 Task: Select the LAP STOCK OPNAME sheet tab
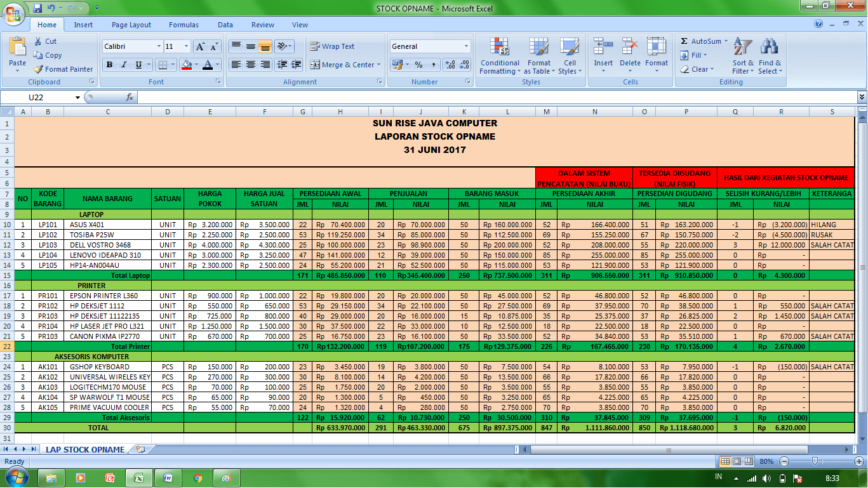coord(84,449)
